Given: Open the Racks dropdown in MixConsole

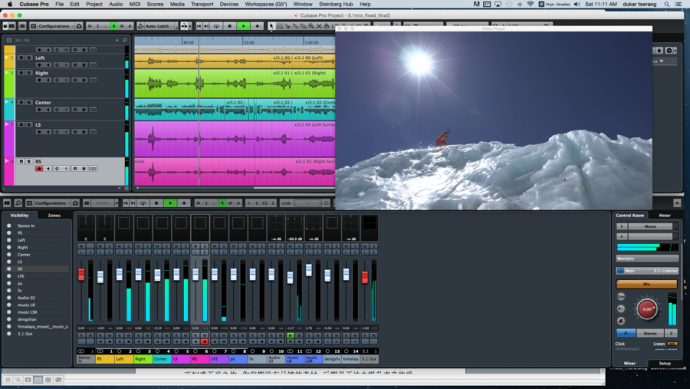Looking at the screenshot, I should pos(105,203).
